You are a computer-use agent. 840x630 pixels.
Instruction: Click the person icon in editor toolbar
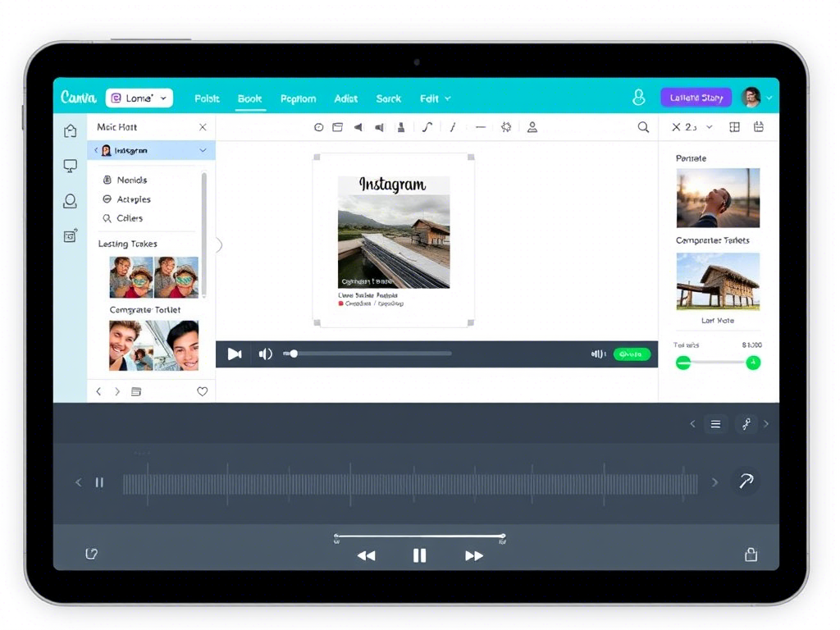click(532, 127)
